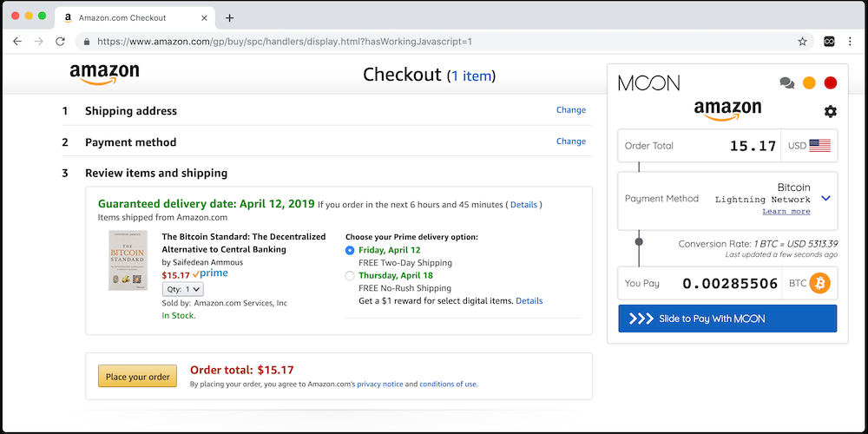Viewport: 868px width, 434px height.
Task: Select Friday, April 12 delivery option
Action: click(350, 250)
